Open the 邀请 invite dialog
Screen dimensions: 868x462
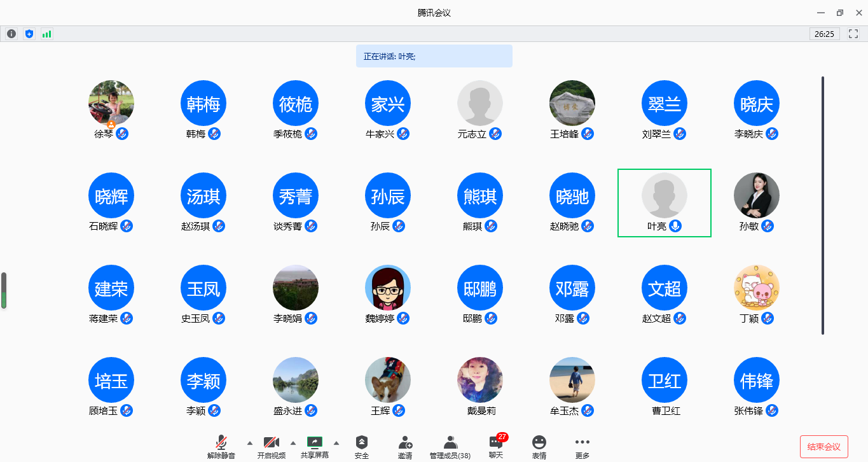click(x=405, y=447)
